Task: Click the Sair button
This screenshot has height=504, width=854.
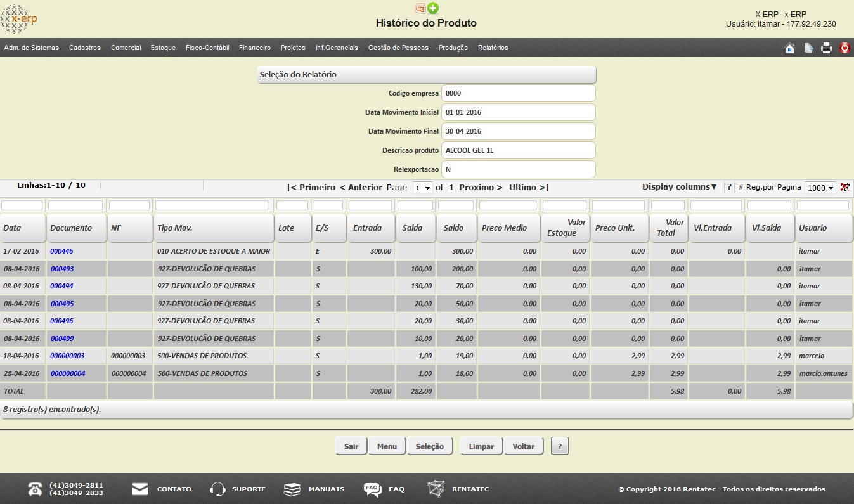Action: (351, 446)
